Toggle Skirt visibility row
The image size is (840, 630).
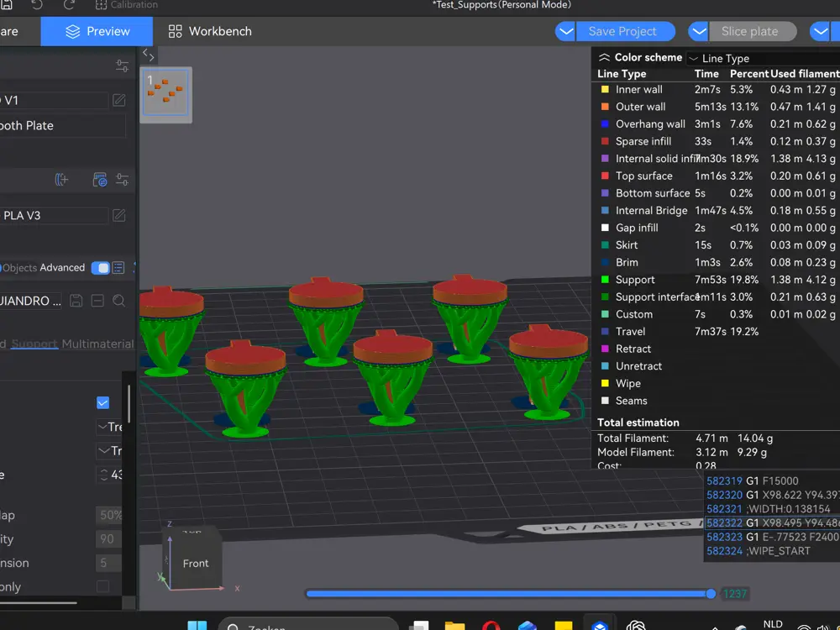(716, 244)
